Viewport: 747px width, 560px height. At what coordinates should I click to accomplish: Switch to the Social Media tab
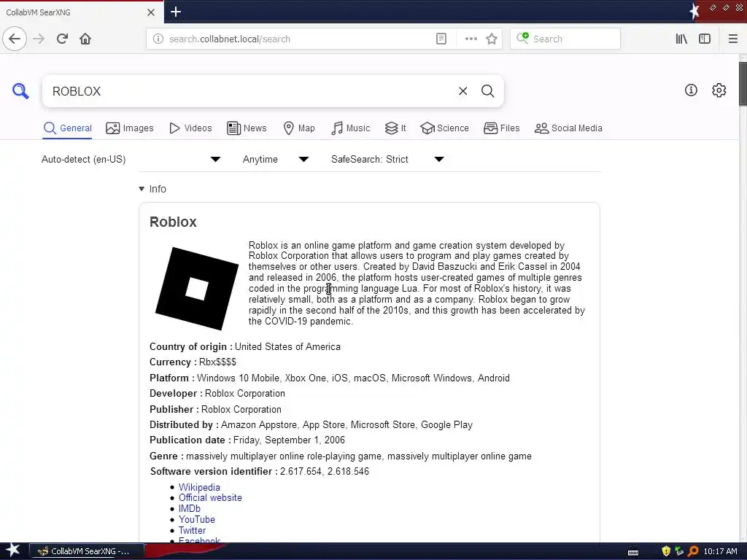click(568, 128)
